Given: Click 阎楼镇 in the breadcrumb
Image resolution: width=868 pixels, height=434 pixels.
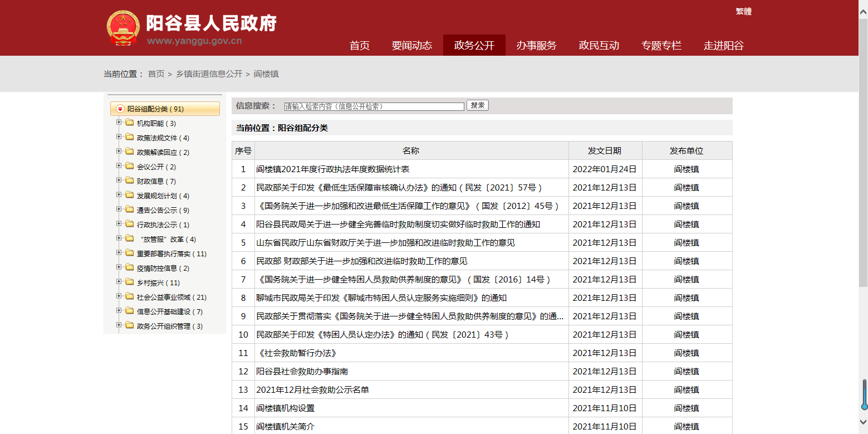Looking at the screenshot, I should point(266,74).
